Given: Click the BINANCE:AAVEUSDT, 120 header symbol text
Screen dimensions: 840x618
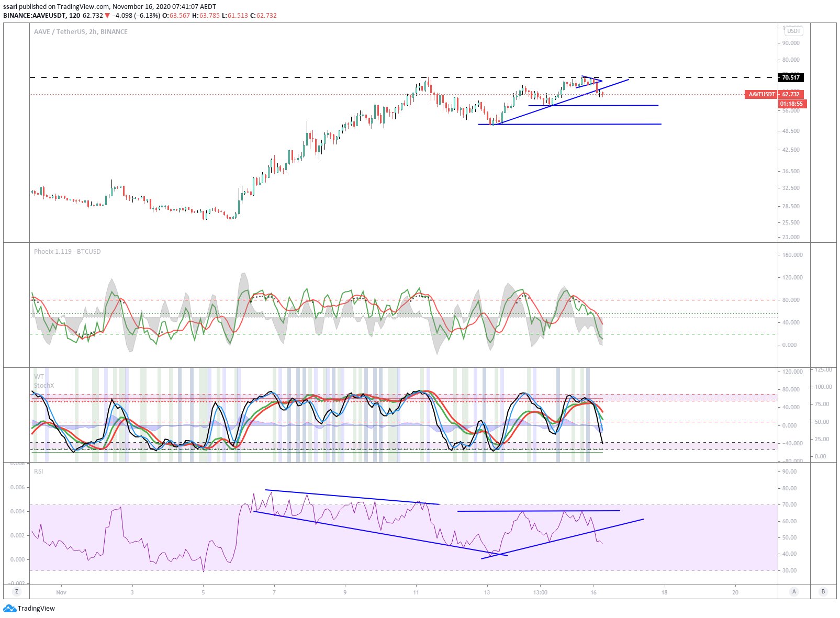Looking at the screenshot, I should (x=42, y=16).
